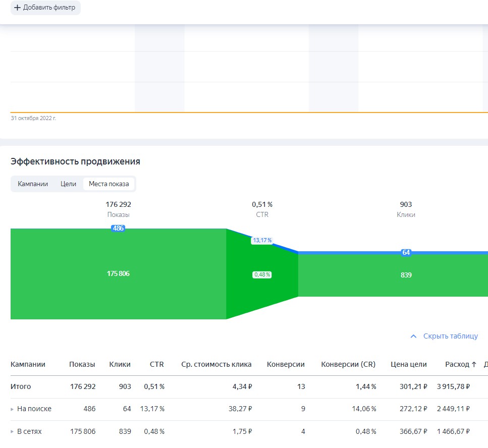Screen dimensions: 488x448
Task: Sort by the Клики column header
Action: [120, 364]
